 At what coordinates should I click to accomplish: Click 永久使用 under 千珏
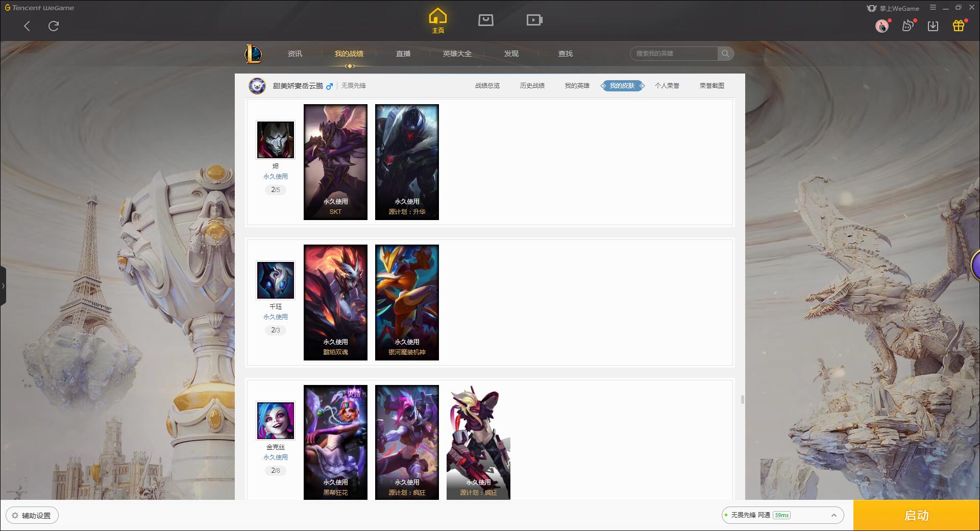pos(276,317)
